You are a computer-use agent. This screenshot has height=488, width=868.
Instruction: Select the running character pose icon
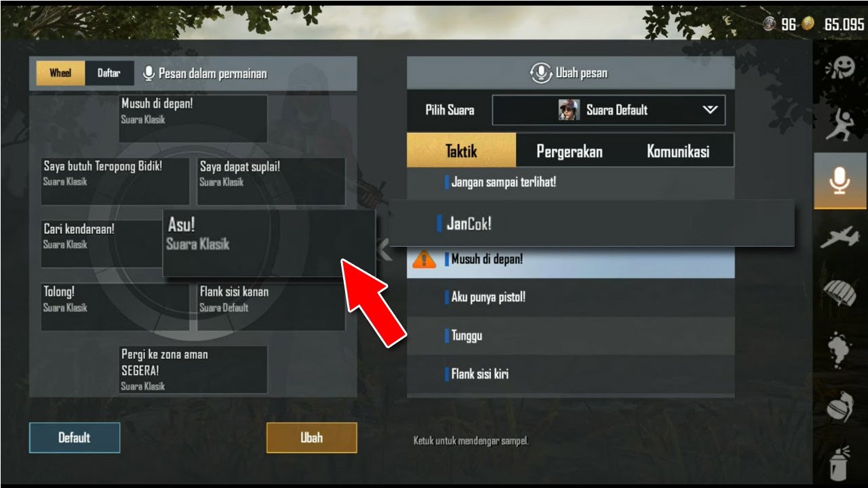[840, 123]
